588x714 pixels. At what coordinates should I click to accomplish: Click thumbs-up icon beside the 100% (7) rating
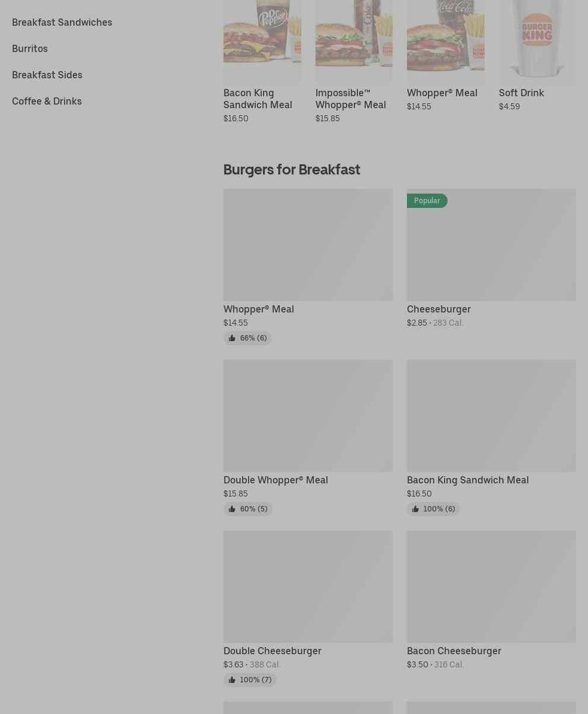[232, 680]
